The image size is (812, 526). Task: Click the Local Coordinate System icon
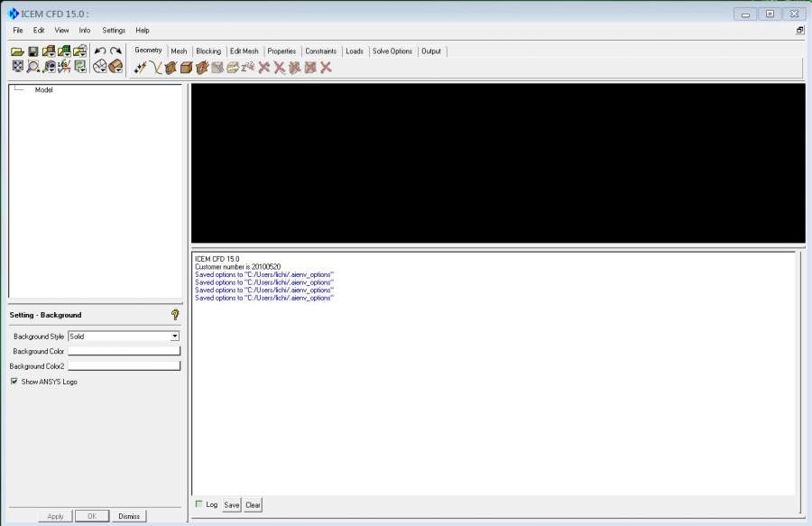(64, 66)
